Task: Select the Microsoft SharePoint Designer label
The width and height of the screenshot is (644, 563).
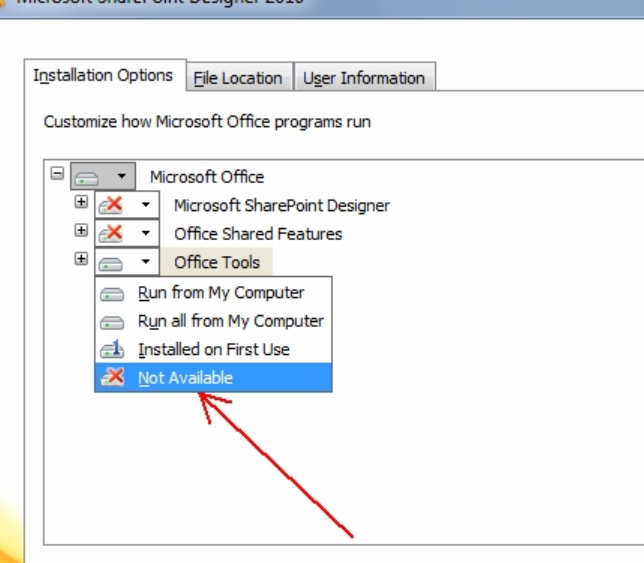Action: click(282, 205)
